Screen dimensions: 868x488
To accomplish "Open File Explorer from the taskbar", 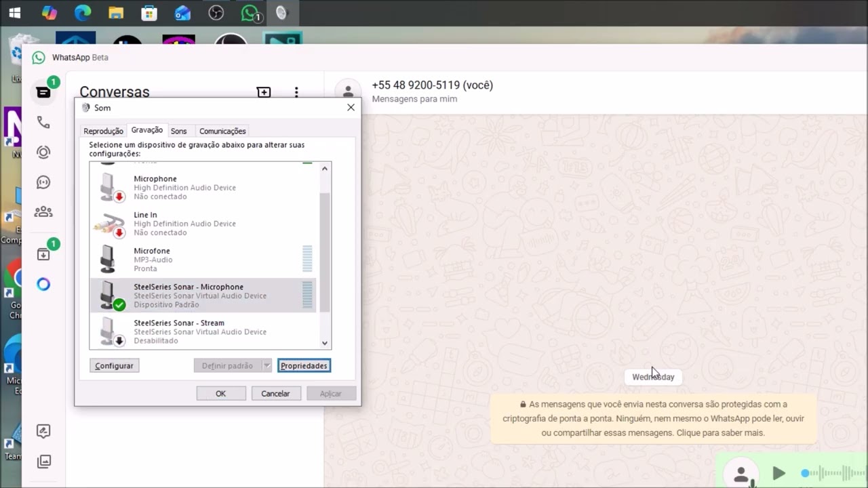I will (x=116, y=13).
